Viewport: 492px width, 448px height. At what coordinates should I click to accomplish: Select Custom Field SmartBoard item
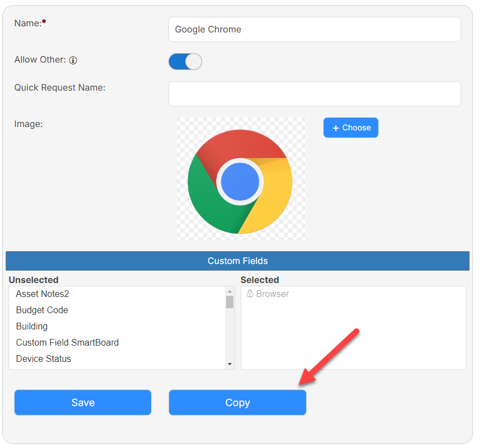point(117,343)
